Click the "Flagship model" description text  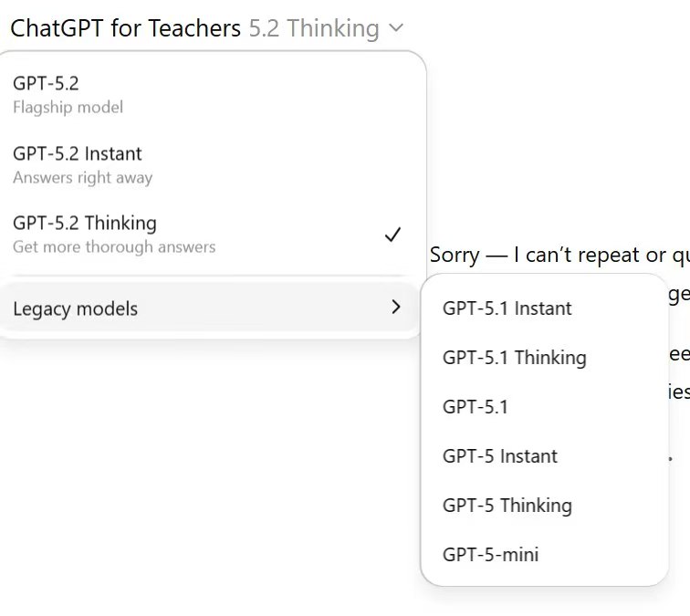click(68, 108)
